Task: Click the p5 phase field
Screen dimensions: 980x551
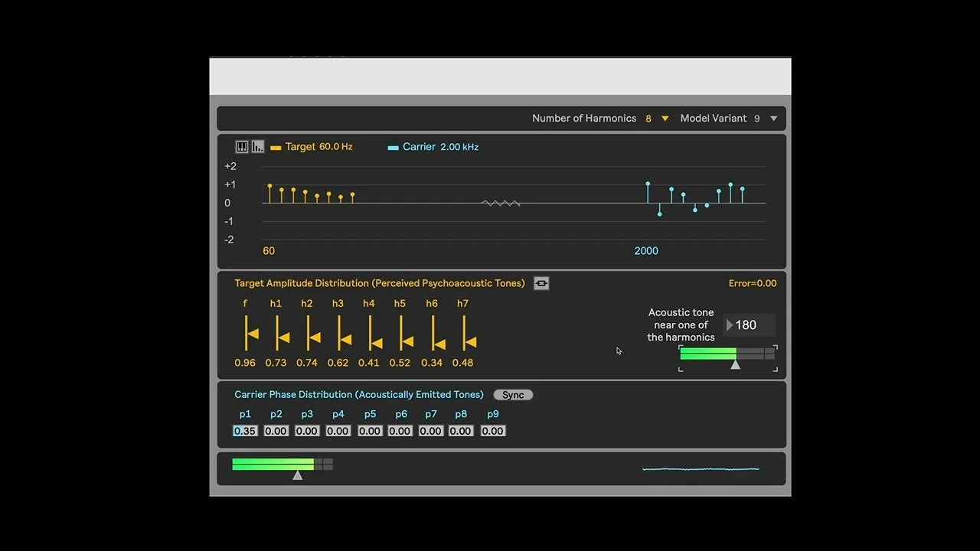Action: (370, 431)
